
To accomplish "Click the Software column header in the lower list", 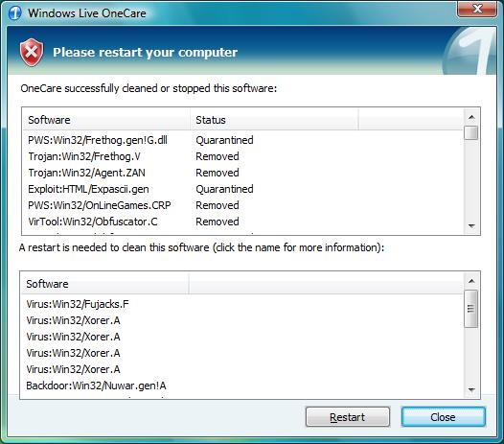I will (x=104, y=284).
